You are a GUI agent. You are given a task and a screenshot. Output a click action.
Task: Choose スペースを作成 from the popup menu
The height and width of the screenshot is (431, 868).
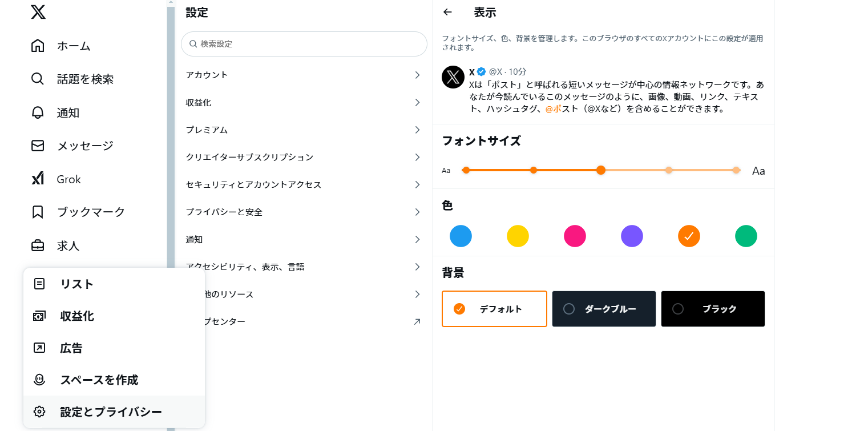pyautogui.click(x=99, y=380)
